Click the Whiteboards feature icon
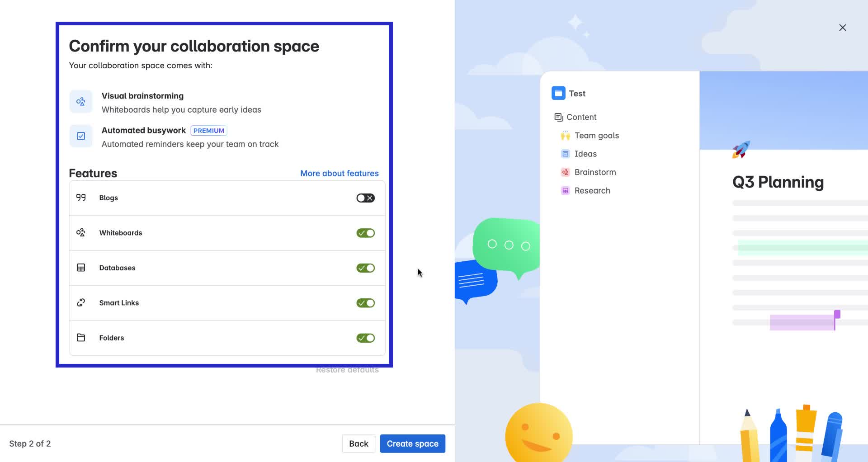Viewport: 868px width, 462px height. [x=81, y=232]
